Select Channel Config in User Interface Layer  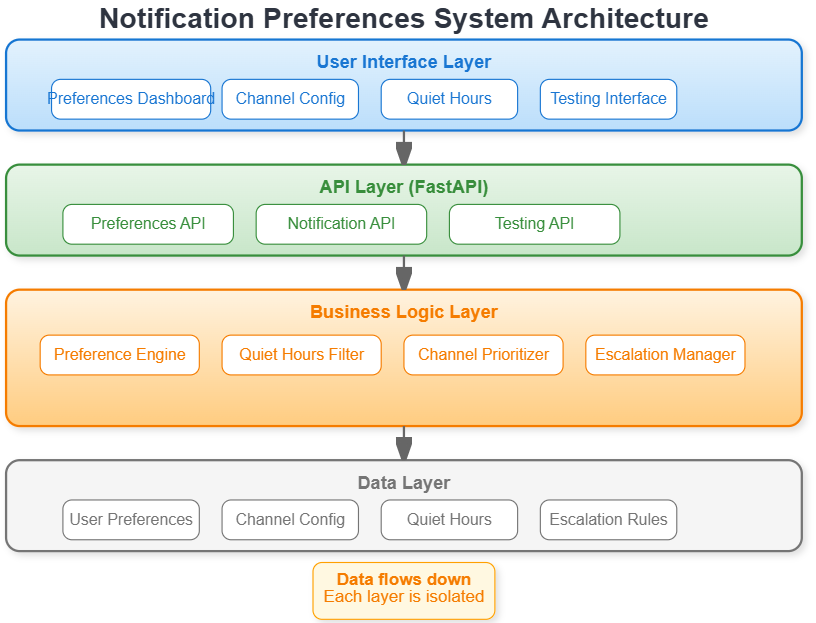pyautogui.click(x=290, y=99)
